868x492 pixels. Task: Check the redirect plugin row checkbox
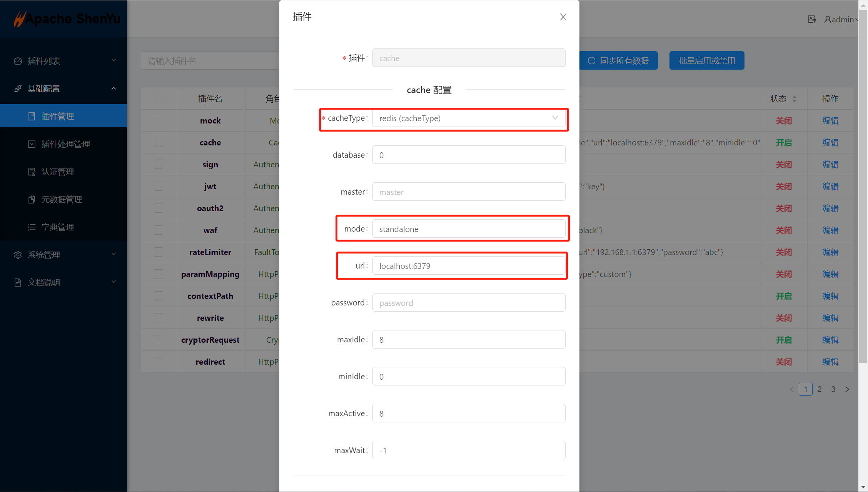159,362
